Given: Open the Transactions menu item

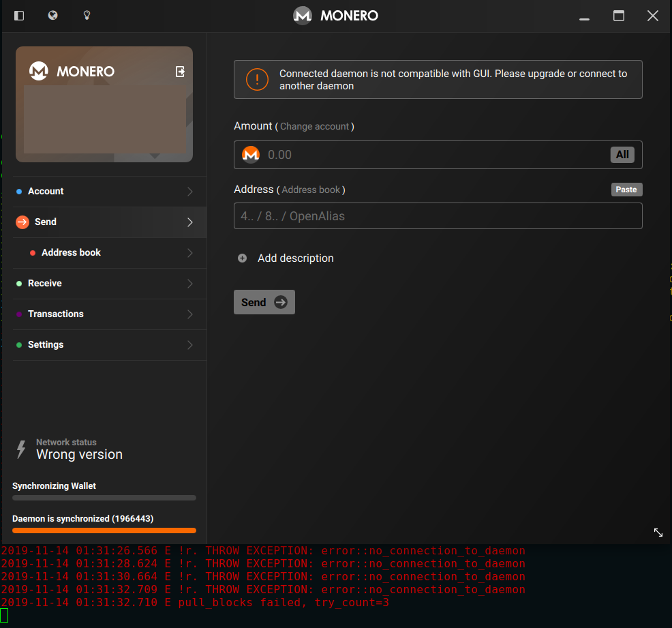Looking at the screenshot, I should coord(110,314).
